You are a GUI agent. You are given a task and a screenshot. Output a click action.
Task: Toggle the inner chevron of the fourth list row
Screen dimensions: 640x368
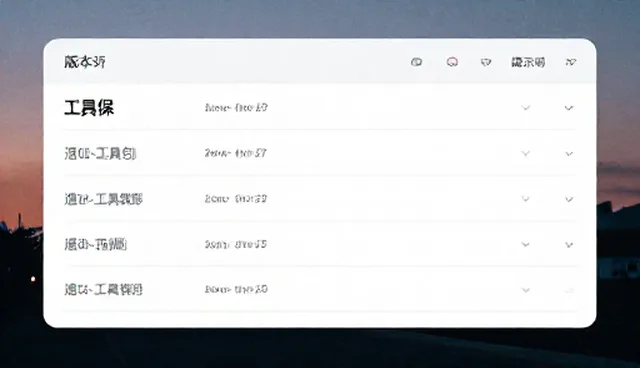[526, 244]
